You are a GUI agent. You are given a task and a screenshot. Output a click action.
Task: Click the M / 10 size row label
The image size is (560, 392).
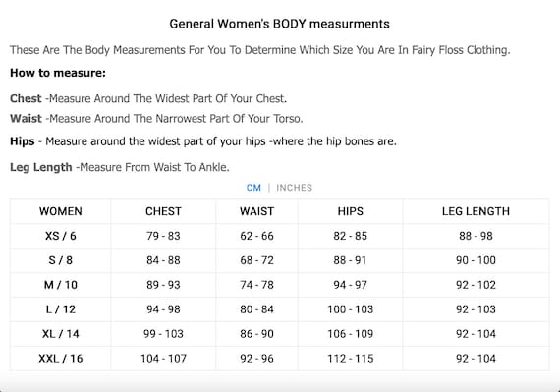61,285
